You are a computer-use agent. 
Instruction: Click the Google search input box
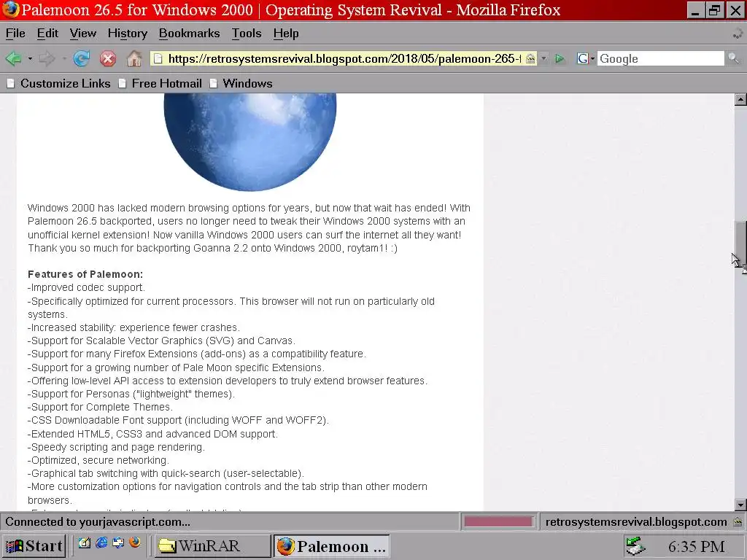point(660,58)
